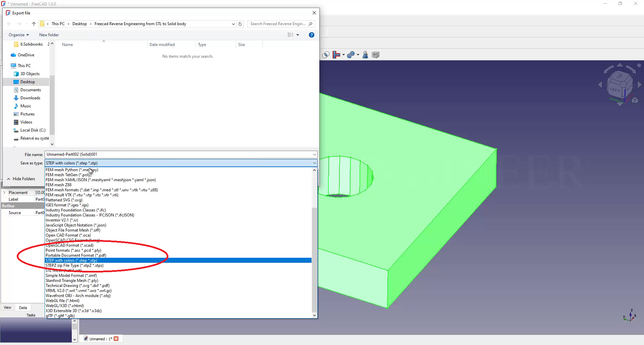
Task: Expand the Placement property row
Action: click(x=4, y=193)
